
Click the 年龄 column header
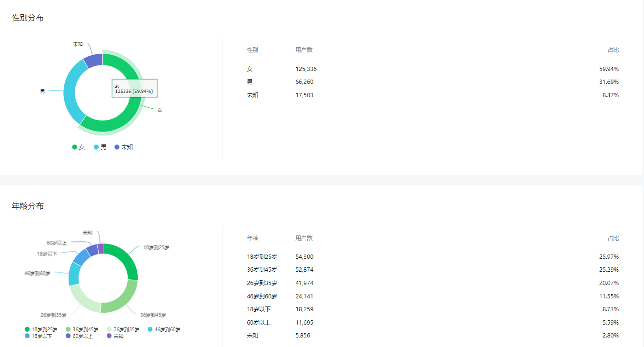pyautogui.click(x=252, y=238)
